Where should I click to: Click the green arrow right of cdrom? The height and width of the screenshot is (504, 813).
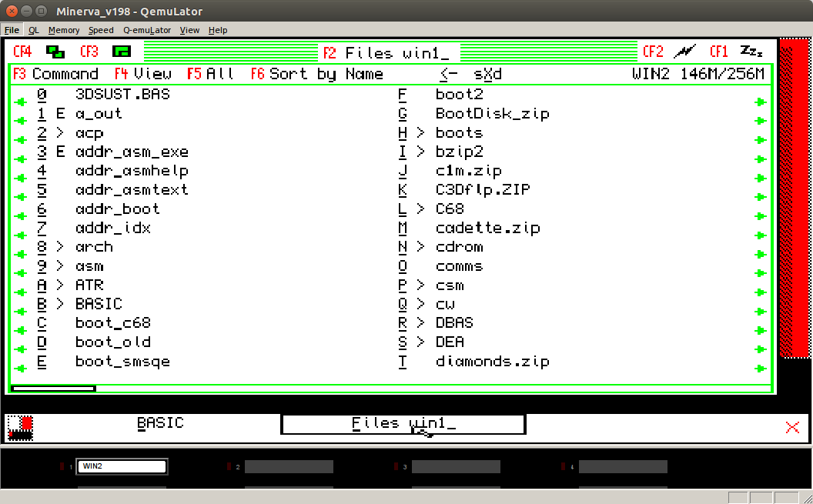pyautogui.click(x=761, y=254)
